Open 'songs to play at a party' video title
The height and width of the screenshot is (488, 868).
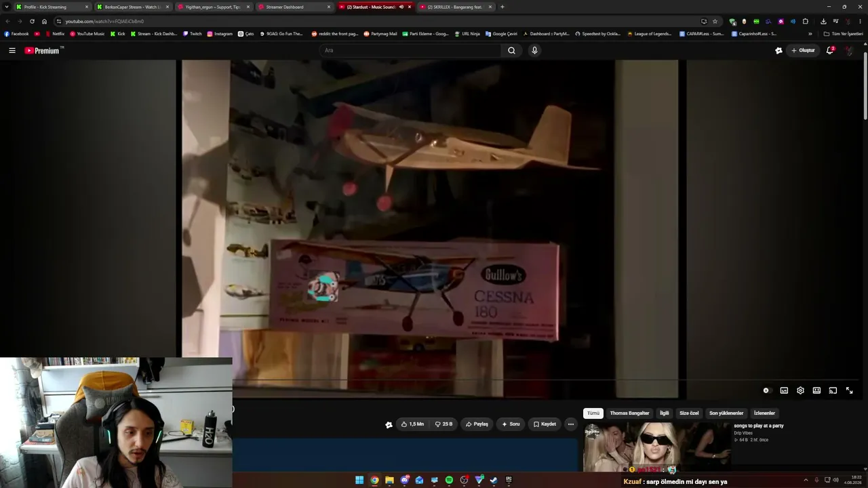759,426
